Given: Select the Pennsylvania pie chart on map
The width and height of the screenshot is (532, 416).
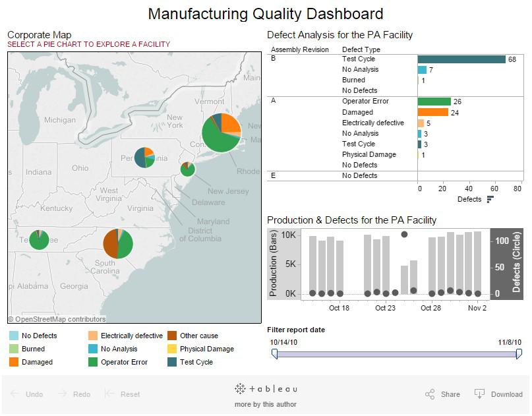Looking at the screenshot, I should click(144, 158).
